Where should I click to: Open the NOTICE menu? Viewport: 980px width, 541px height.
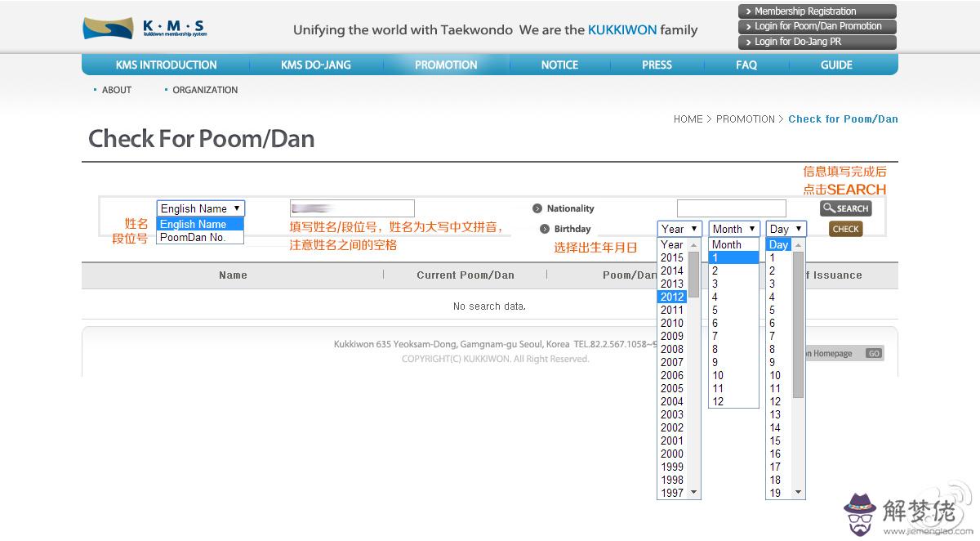point(559,65)
